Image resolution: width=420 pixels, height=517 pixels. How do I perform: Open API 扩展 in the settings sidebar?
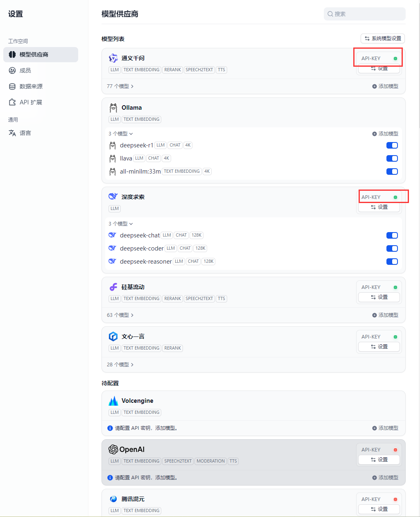[41, 102]
